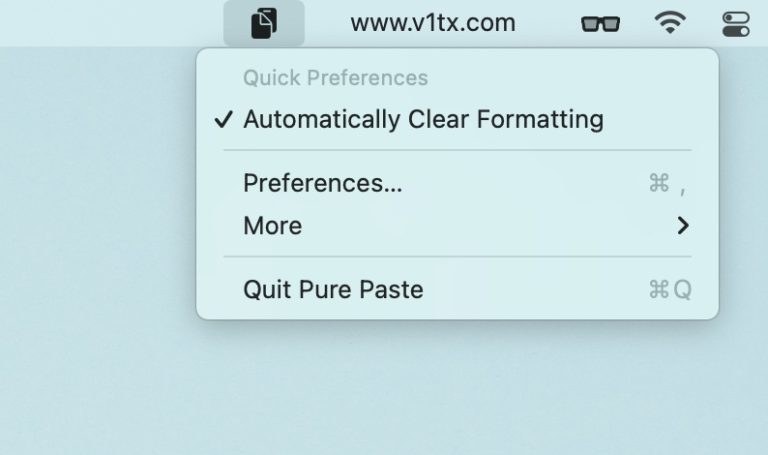The image size is (768, 455).
Task: Select the Preferences… menu row
Action: click(x=457, y=183)
